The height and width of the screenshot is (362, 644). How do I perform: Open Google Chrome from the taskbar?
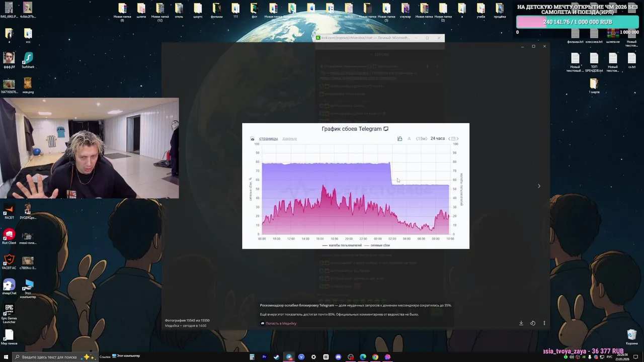click(x=375, y=357)
